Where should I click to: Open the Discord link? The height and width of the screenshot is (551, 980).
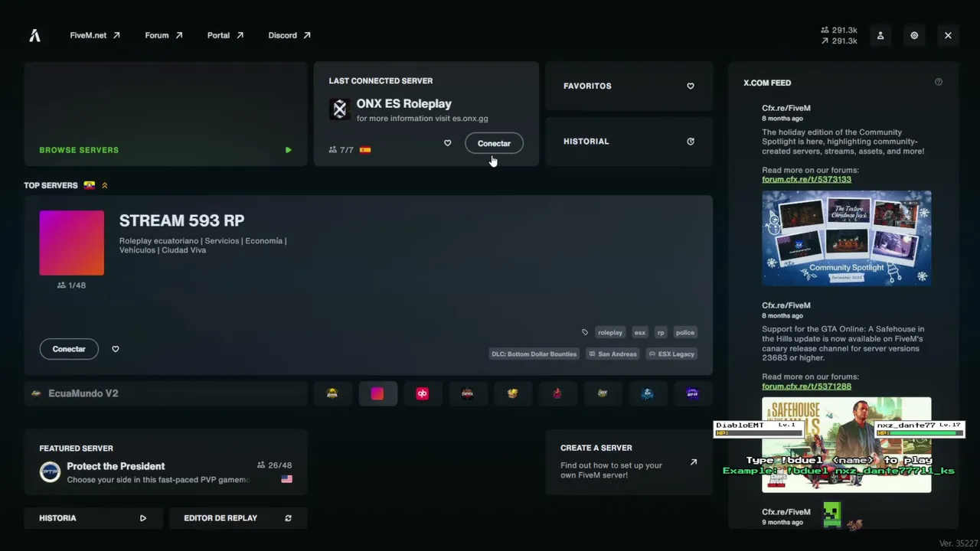[289, 35]
